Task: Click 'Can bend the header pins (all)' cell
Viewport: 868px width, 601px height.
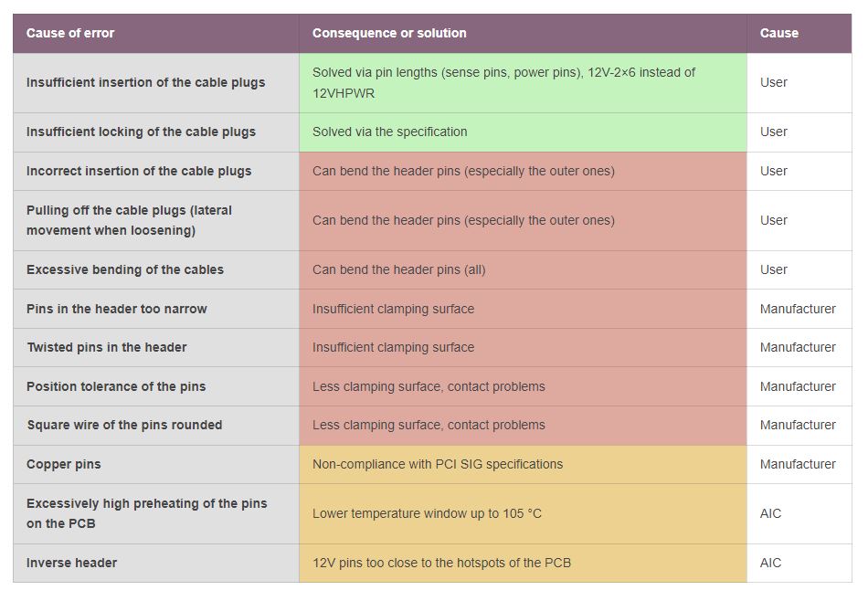Action: [x=524, y=269]
